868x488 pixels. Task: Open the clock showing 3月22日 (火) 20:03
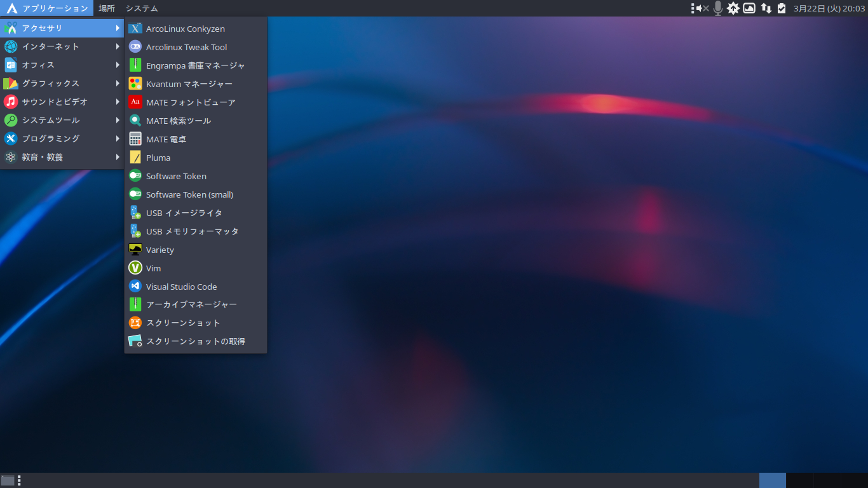[829, 8]
